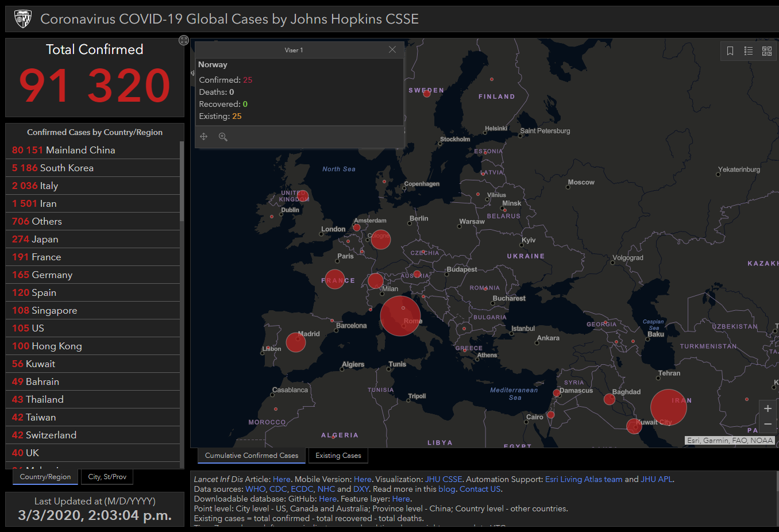This screenshot has height=532, width=779.
Task: Select South Korea row
Action: coord(92,168)
